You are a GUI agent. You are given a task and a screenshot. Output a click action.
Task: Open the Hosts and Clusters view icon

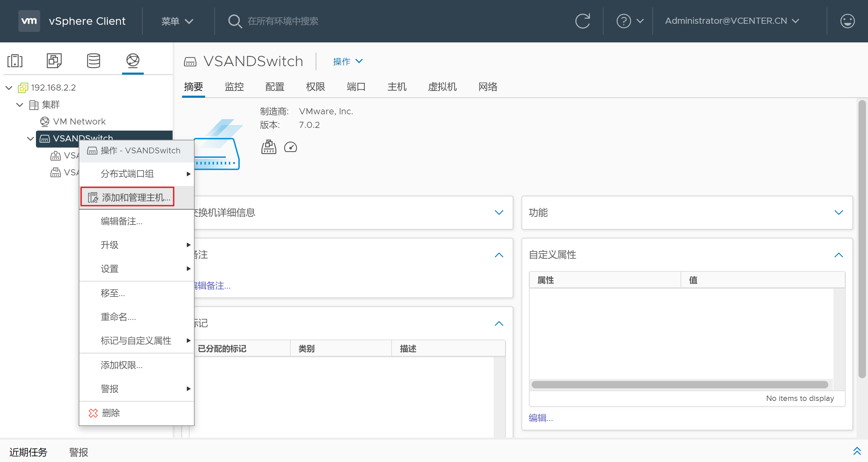point(15,61)
